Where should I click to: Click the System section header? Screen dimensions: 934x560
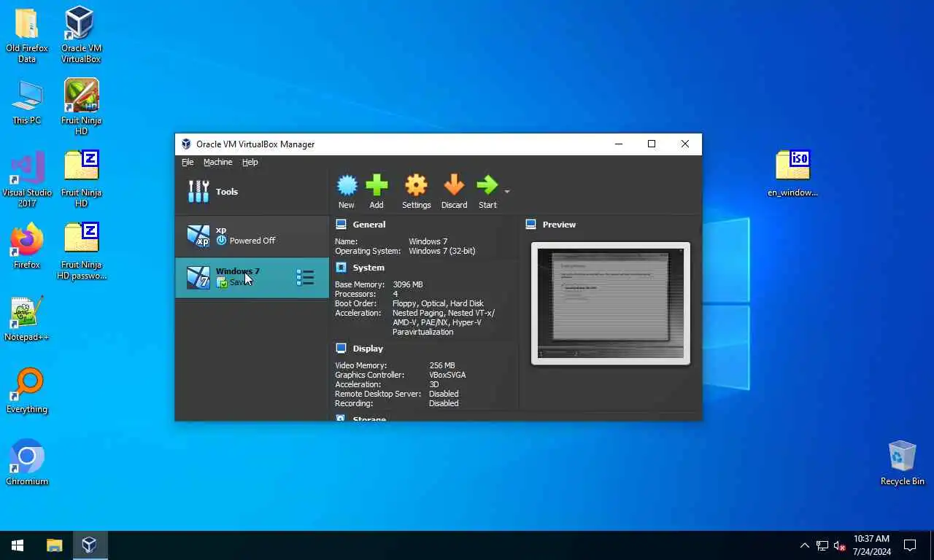tap(368, 268)
